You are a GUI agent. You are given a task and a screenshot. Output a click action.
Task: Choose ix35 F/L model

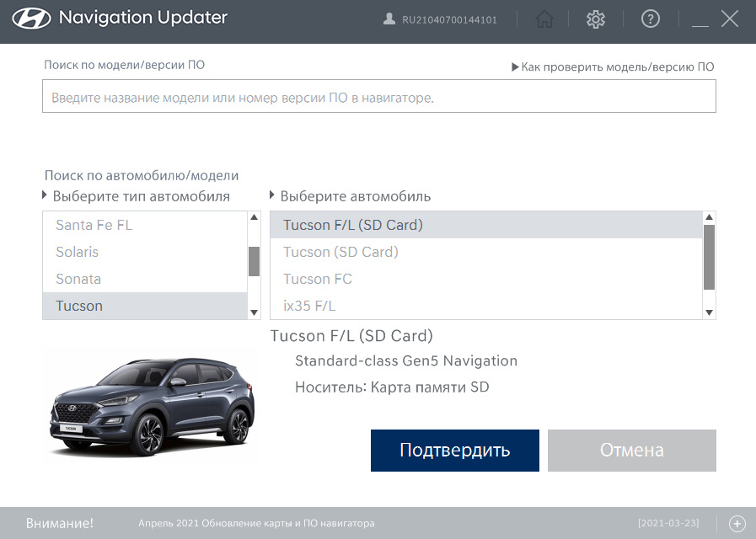click(x=486, y=306)
